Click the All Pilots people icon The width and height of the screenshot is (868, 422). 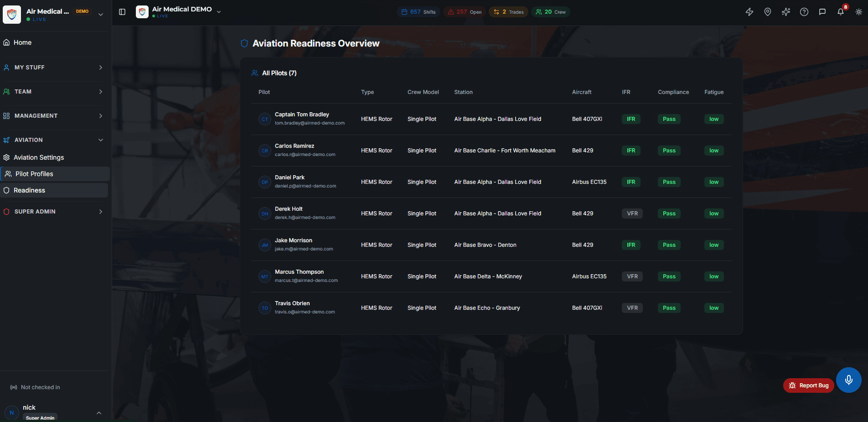coord(255,73)
